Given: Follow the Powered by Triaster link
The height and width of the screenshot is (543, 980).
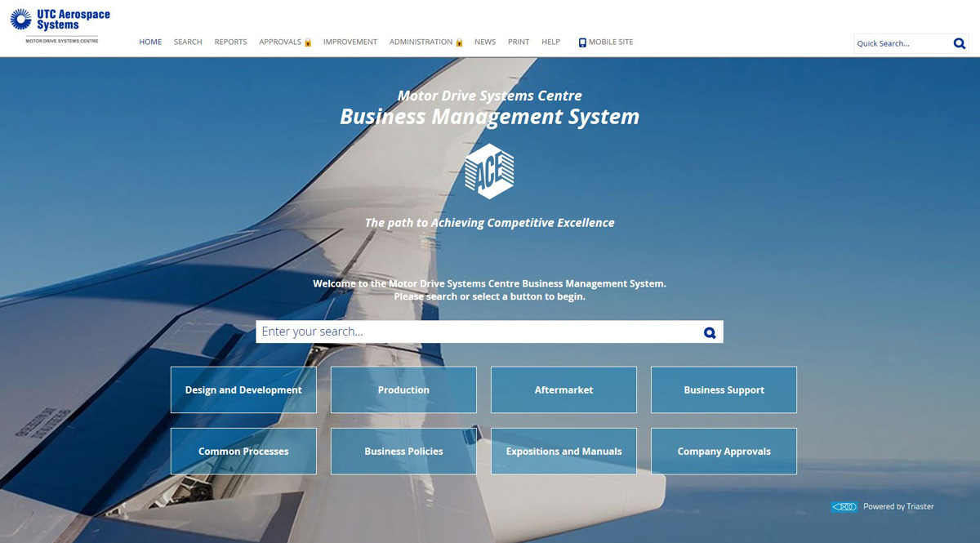Looking at the screenshot, I should pyautogui.click(x=898, y=506).
